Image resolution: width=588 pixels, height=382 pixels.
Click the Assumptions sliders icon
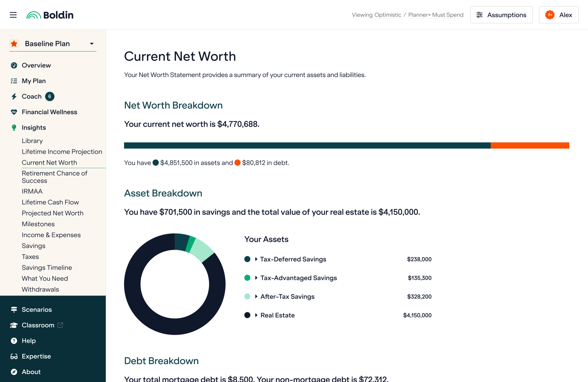pyautogui.click(x=479, y=15)
